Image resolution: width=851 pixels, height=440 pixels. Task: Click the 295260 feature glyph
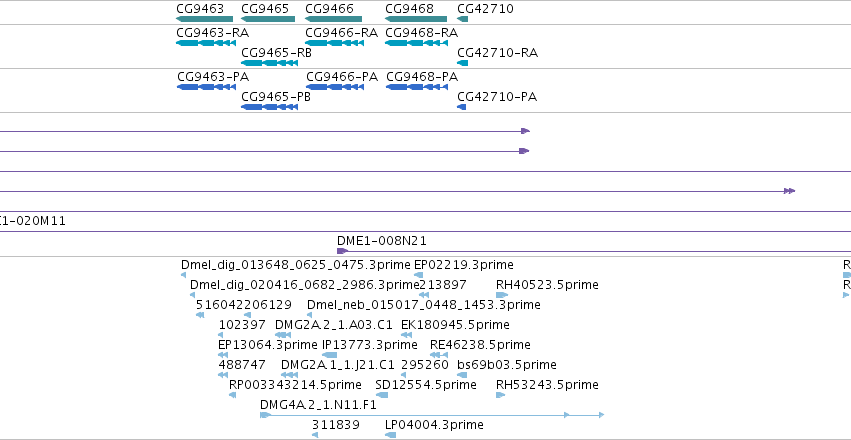click(x=403, y=375)
